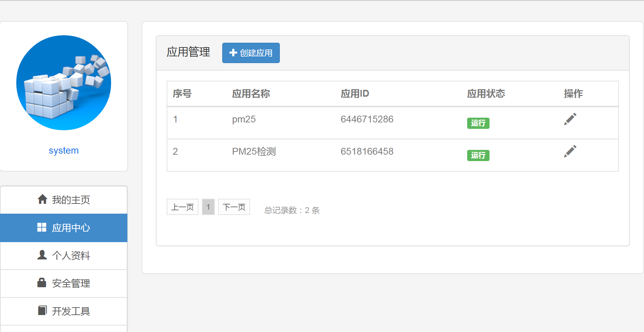Viewport: 644px width, 332px height.
Task: Go to next page with 下一页
Action: point(234,207)
